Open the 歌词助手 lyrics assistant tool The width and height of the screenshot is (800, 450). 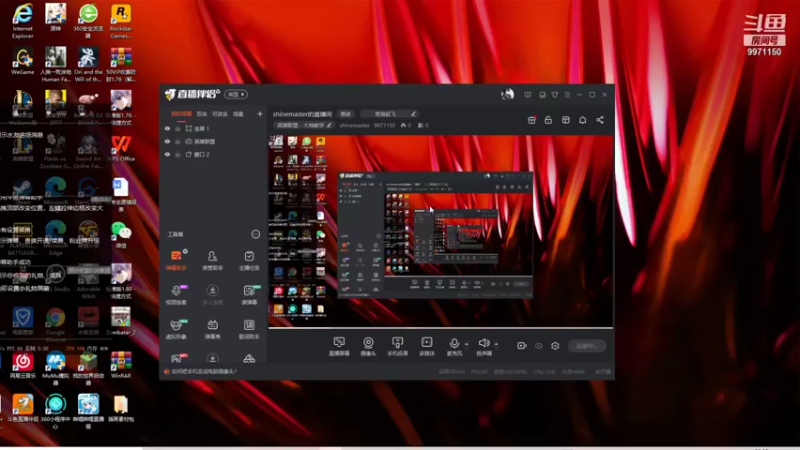tap(249, 329)
